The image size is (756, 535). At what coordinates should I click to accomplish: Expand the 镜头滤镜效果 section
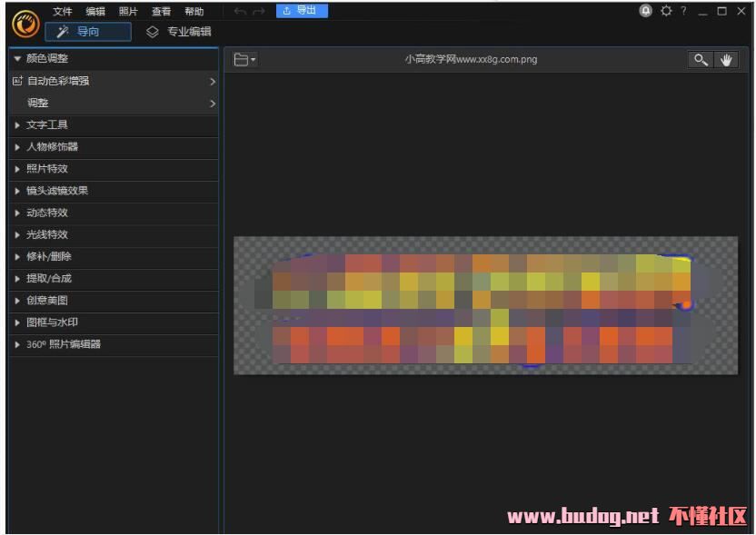pyautogui.click(x=56, y=191)
